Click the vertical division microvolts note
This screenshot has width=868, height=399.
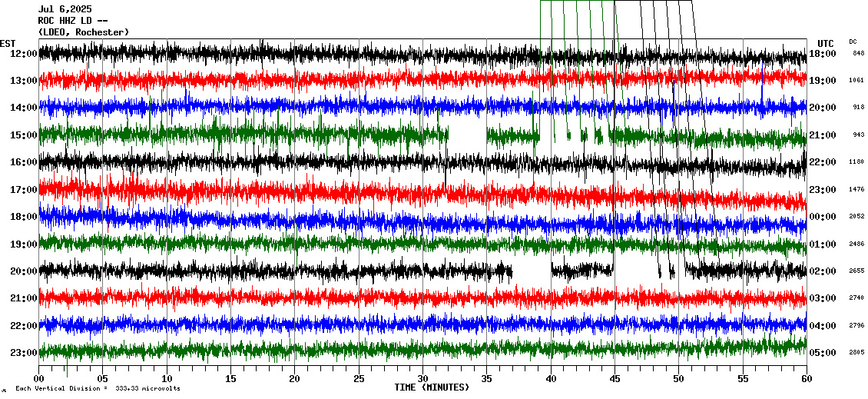[x=98, y=389]
